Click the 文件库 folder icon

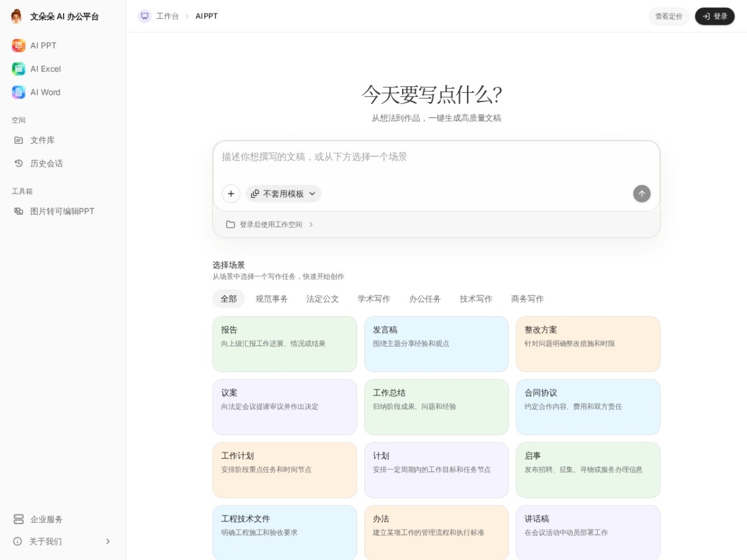point(19,140)
